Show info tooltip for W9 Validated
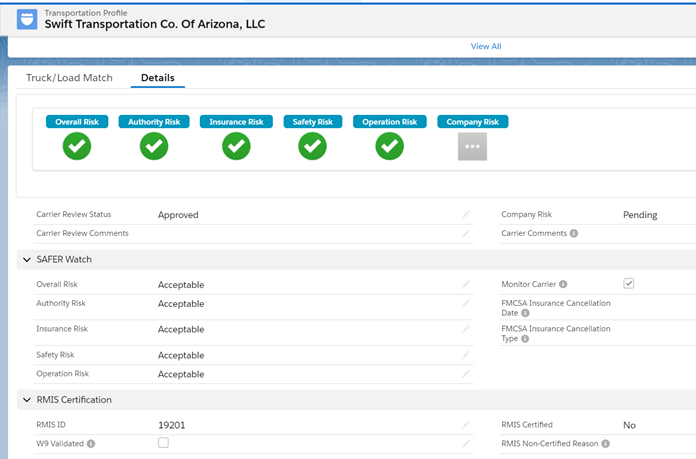Screen dimensions: 696x459 click(x=91, y=443)
